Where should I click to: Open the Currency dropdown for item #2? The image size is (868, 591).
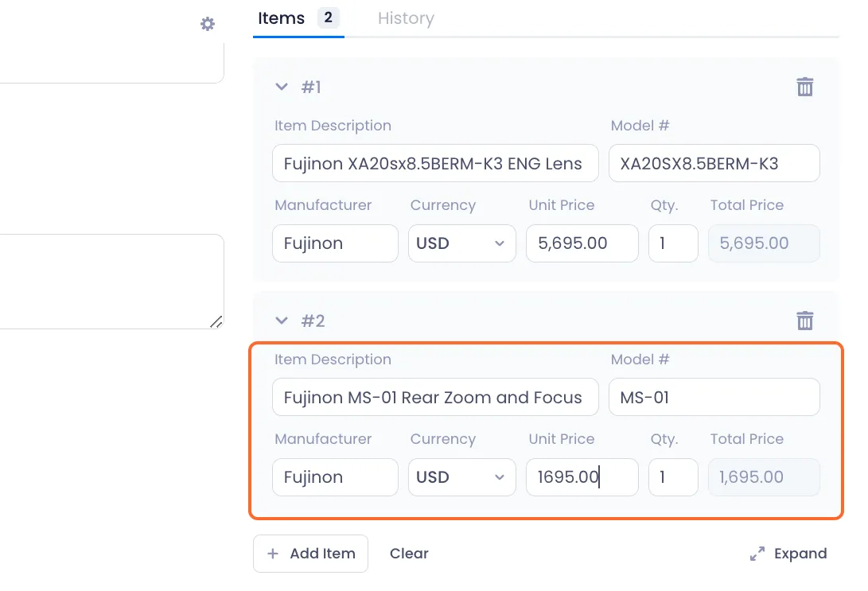461,477
